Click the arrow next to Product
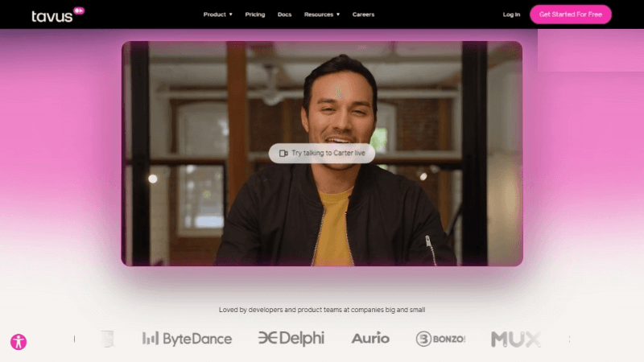 click(230, 14)
